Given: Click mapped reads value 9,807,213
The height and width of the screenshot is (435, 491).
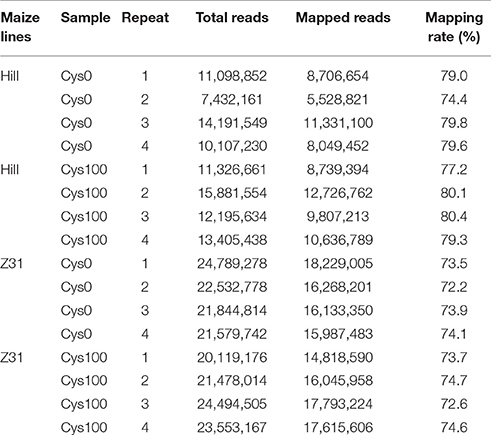Looking at the screenshot, I should coord(338,216).
